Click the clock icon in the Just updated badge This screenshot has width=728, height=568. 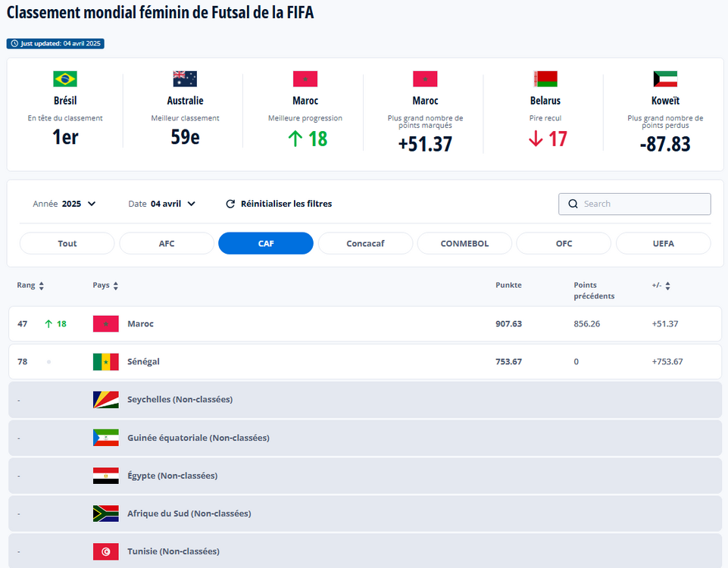tap(14, 44)
